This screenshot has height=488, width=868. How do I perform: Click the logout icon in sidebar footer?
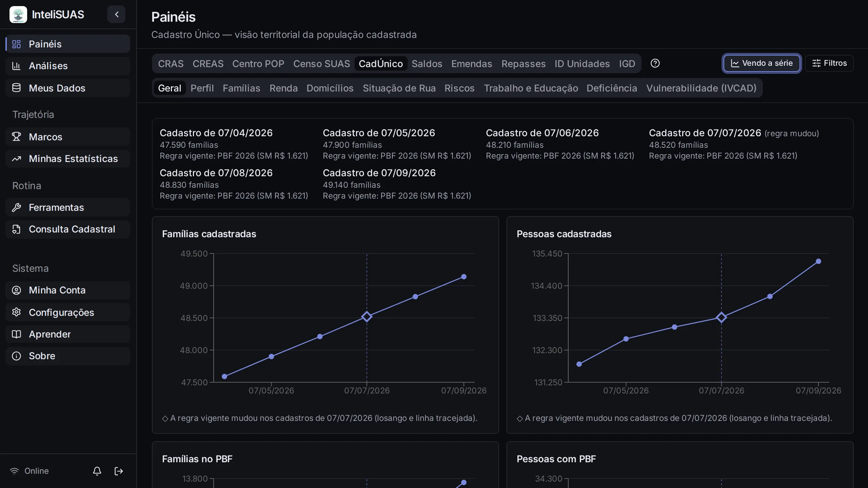click(x=119, y=471)
